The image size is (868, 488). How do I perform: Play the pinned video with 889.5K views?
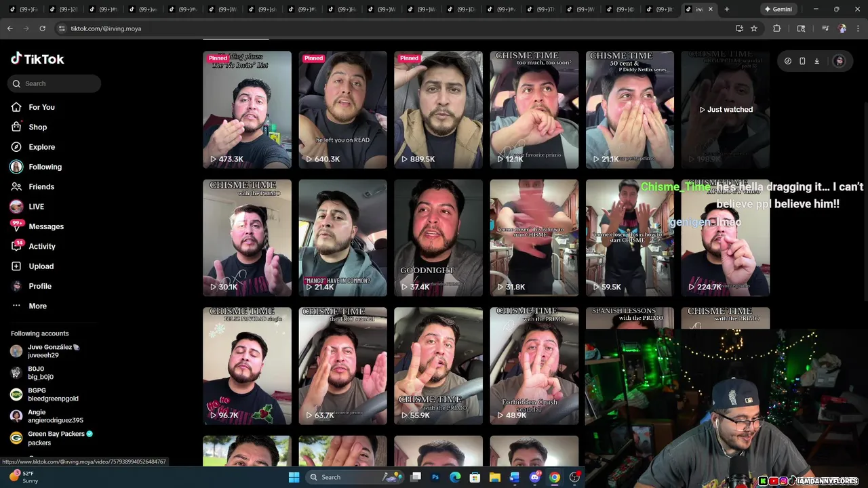pyautogui.click(x=438, y=110)
